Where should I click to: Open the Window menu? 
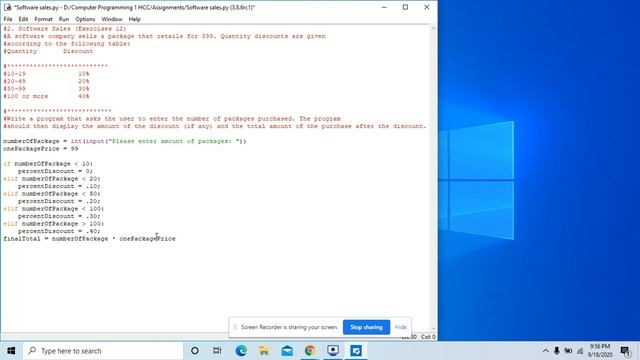(x=112, y=19)
